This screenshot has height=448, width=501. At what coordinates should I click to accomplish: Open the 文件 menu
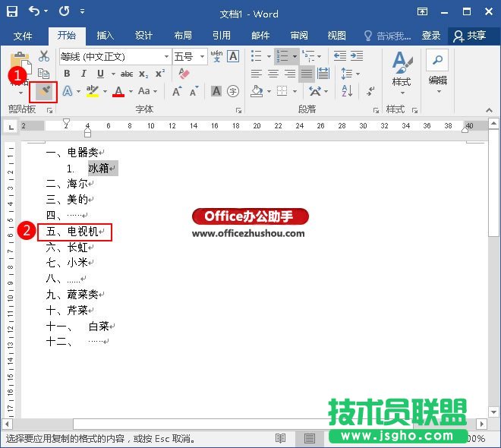coord(23,36)
